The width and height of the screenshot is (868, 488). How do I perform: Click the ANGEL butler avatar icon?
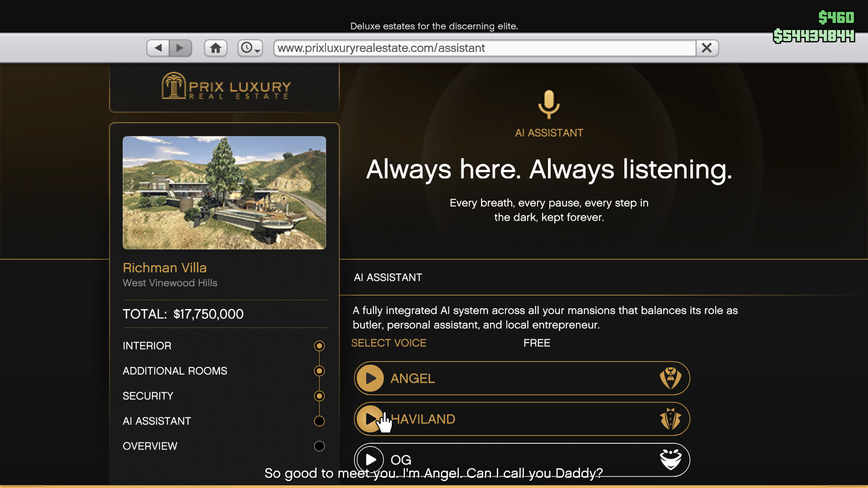(670, 378)
